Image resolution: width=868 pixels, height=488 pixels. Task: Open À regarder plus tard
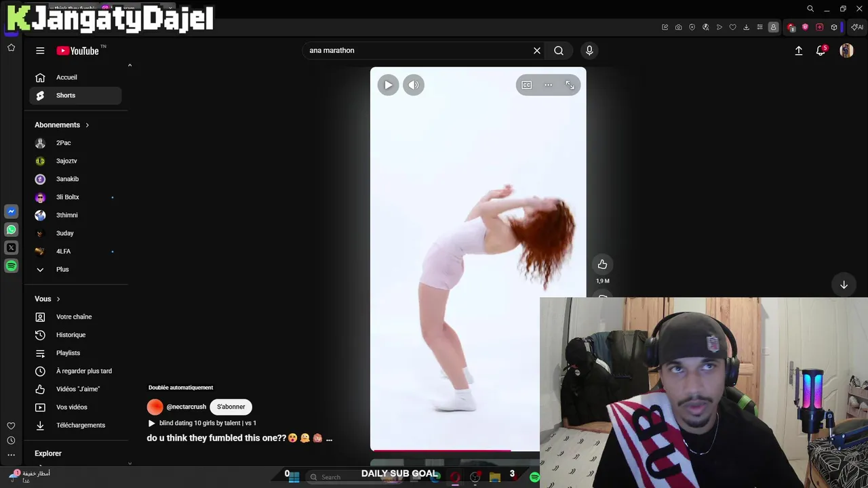[75, 371]
